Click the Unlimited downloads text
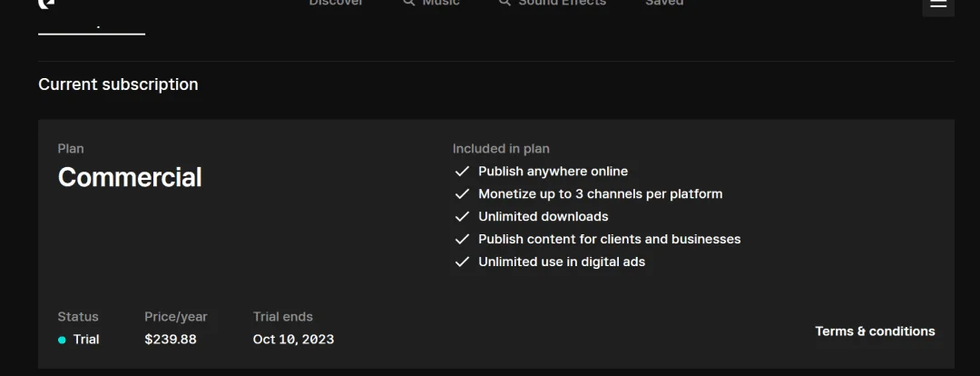980x376 pixels. click(x=544, y=216)
